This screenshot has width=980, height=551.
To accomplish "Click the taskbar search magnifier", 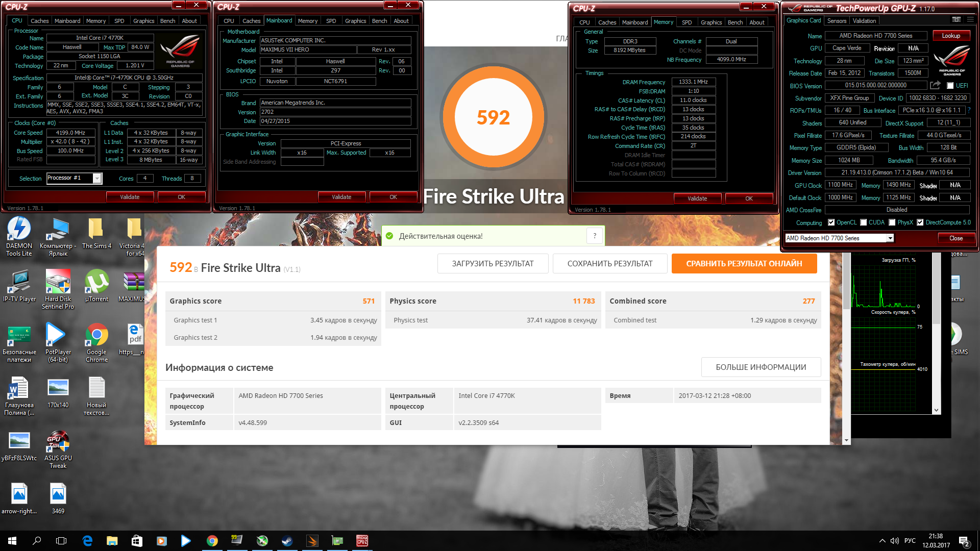I will click(x=37, y=541).
